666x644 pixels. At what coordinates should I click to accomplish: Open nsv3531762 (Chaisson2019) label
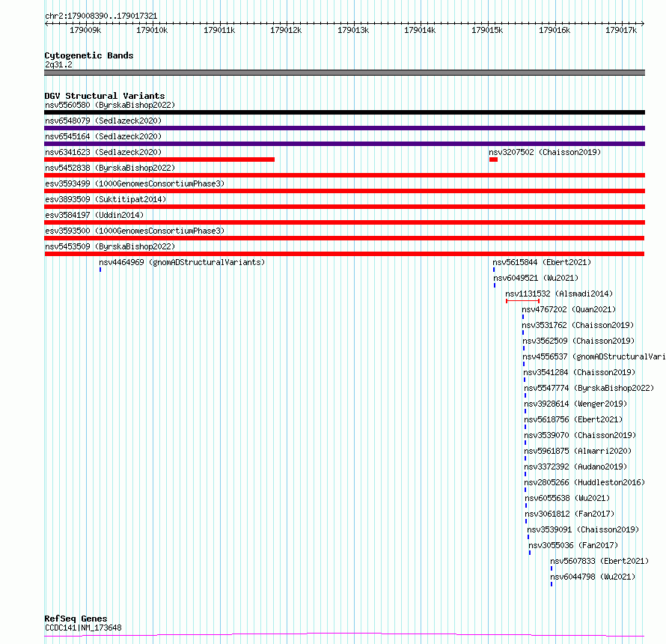578,325
